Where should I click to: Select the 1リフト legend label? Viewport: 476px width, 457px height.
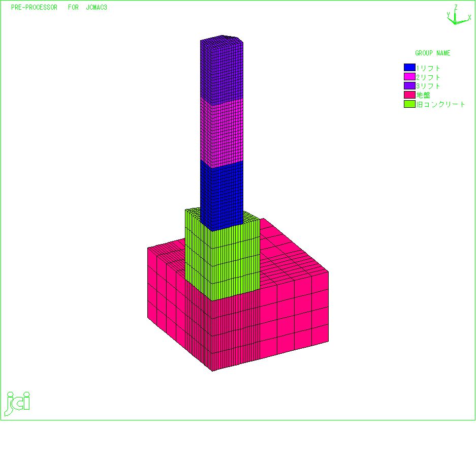coord(428,68)
